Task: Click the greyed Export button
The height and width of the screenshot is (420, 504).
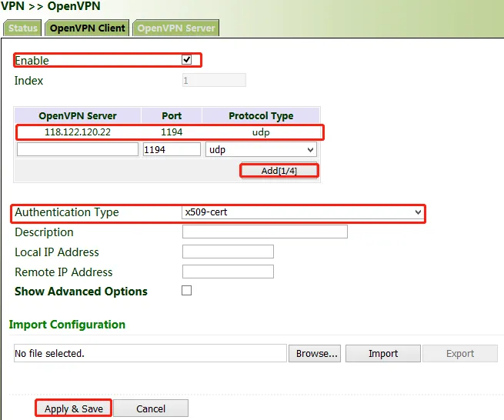Action: tap(460, 354)
